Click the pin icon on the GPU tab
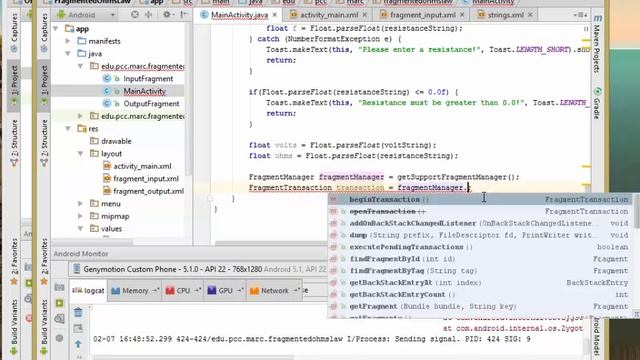The width and height of the screenshot is (640, 360). point(240,290)
